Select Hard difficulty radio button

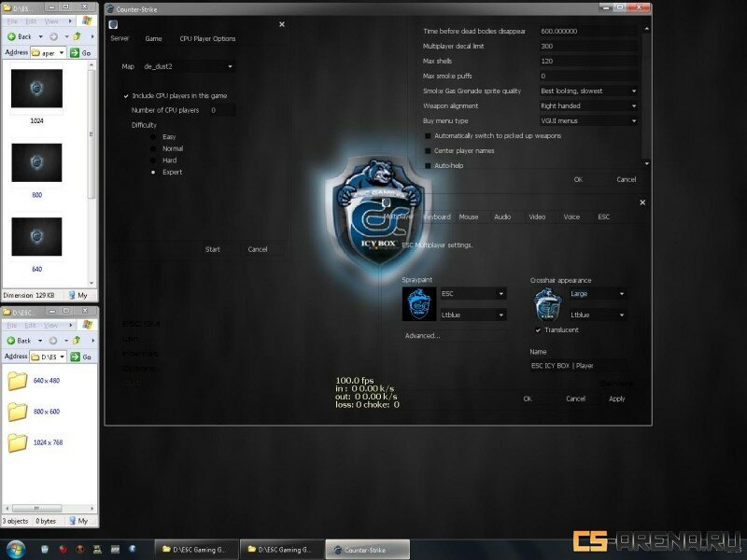pyautogui.click(x=153, y=161)
